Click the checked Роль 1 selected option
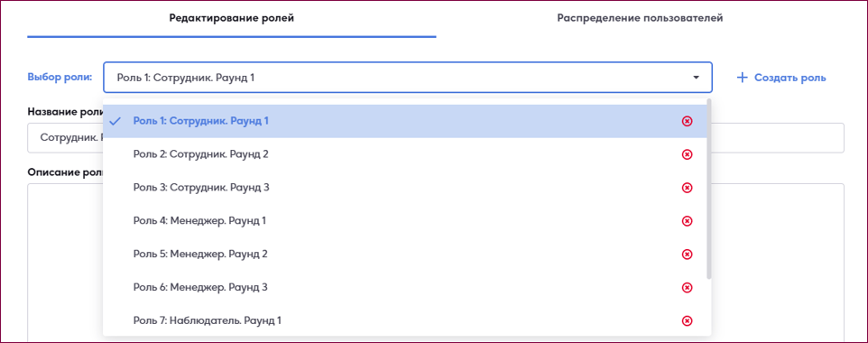This screenshot has height=343, width=868. click(x=404, y=121)
